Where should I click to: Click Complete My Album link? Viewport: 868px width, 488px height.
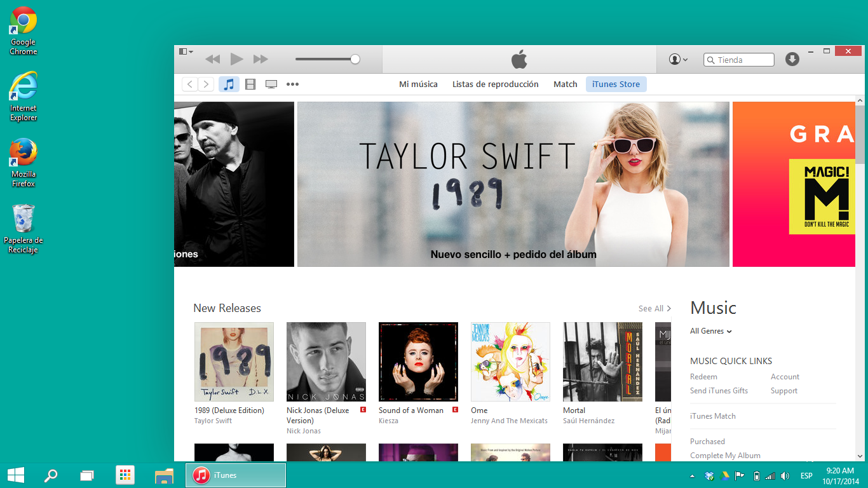click(725, 456)
